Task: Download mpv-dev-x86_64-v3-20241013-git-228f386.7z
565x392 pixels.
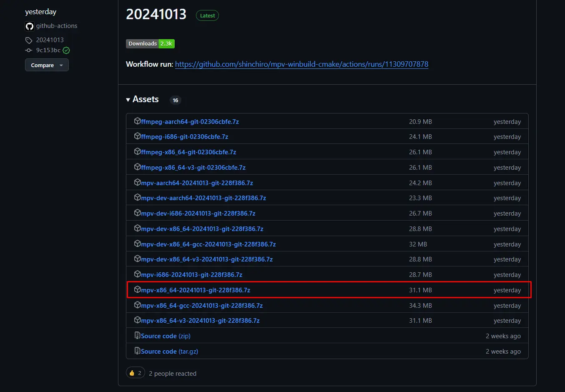Action: (207, 259)
